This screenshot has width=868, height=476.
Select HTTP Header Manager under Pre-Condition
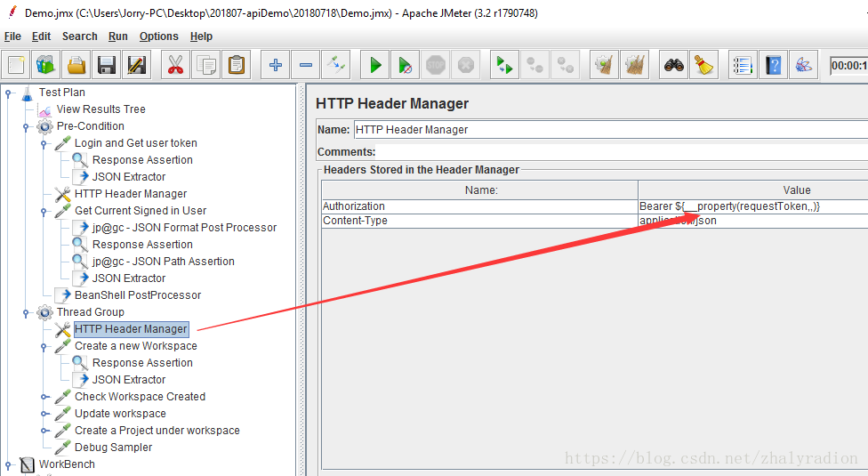[x=131, y=194]
